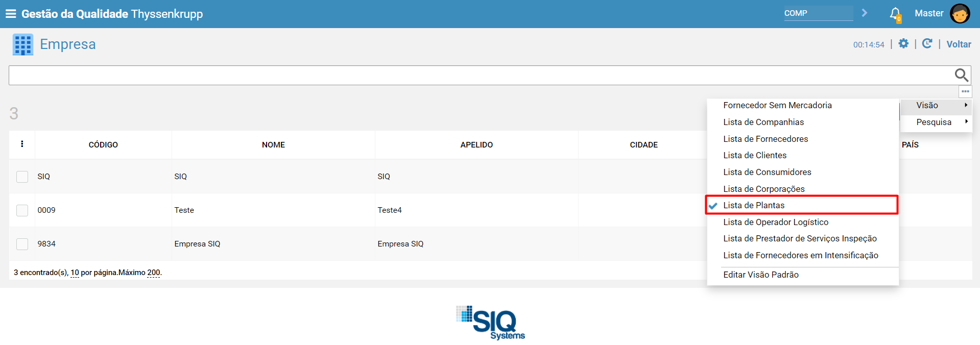This screenshot has width=980, height=345.
Task: Sort by the CÓDIGO column header
Action: tap(103, 145)
